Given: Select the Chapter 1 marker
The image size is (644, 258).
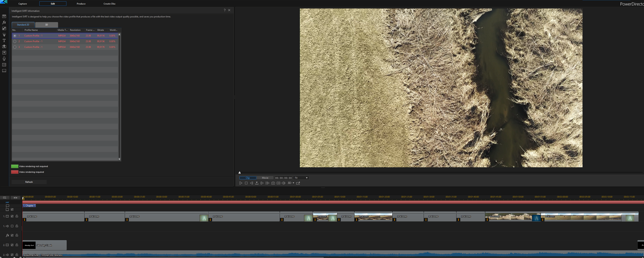Looking at the screenshot, I should [29, 206].
